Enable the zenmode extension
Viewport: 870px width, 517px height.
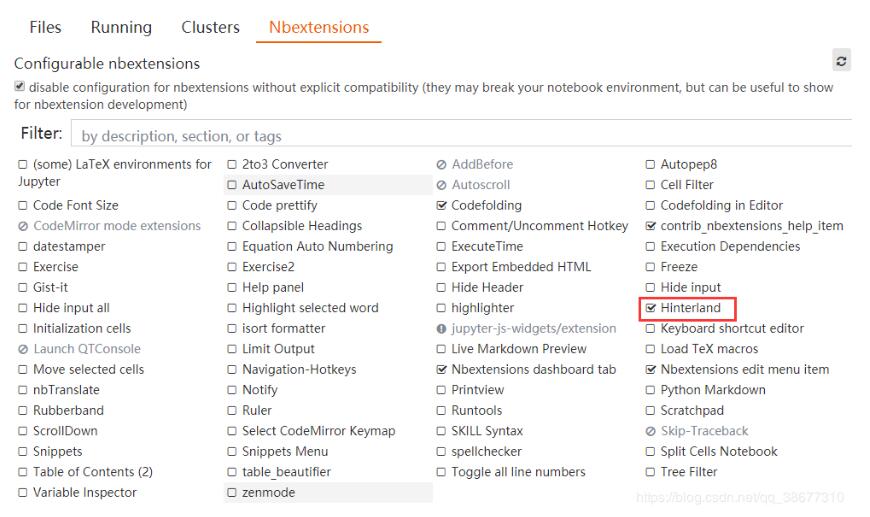[232, 492]
